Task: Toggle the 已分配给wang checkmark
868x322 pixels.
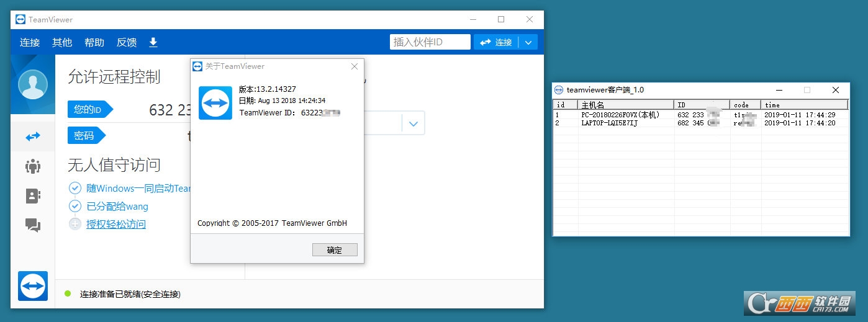Action: (x=75, y=206)
